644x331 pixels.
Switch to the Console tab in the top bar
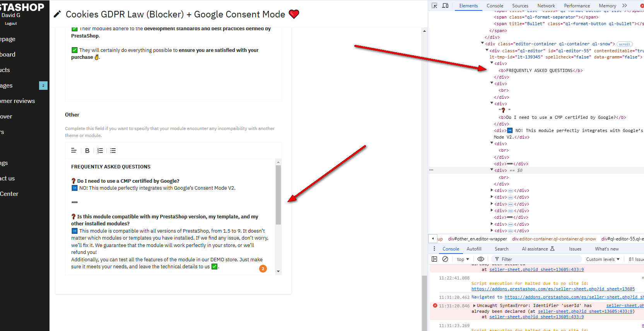coord(495,6)
